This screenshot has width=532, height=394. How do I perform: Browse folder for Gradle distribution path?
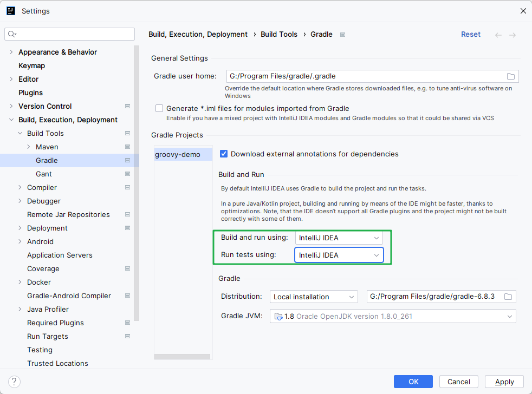pos(508,297)
